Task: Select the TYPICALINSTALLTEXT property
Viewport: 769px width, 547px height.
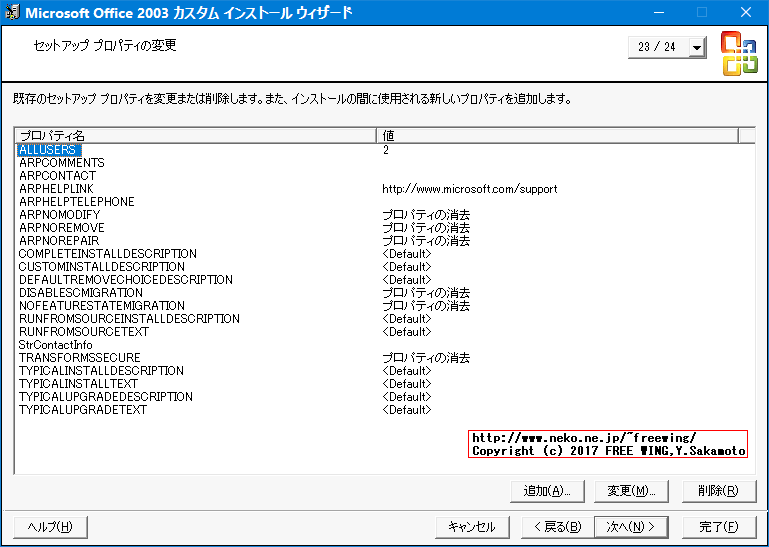Action: tap(78, 384)
